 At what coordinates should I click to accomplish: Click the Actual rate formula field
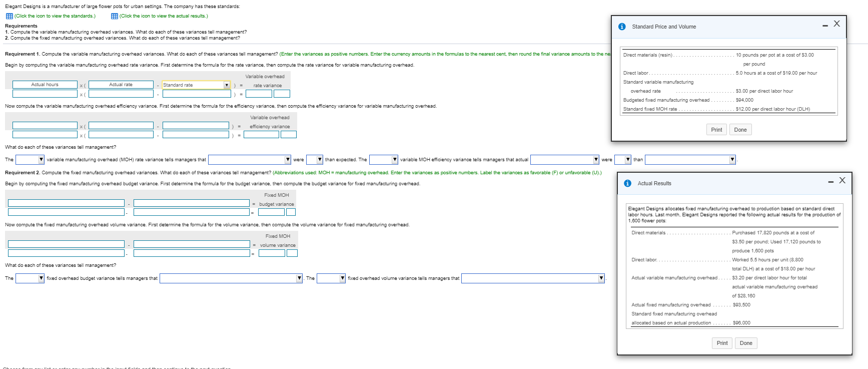[x=121, y=85]
